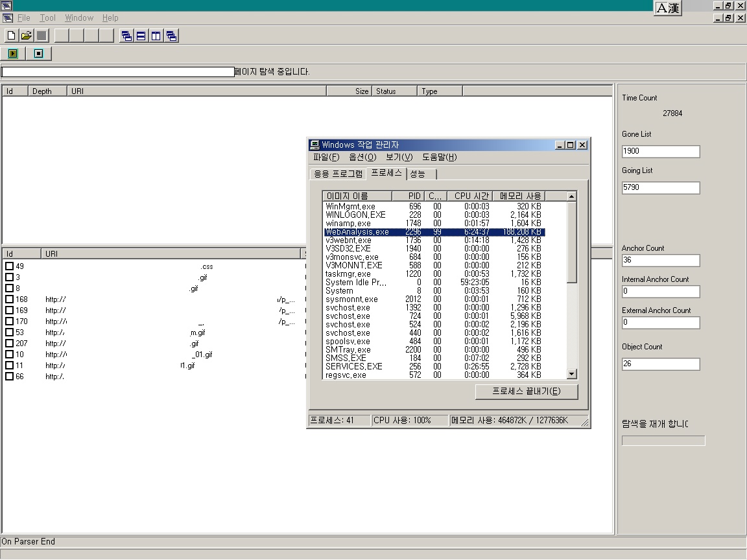The width and height of the screenshot is (747, 560).
Task: Click the process list scrollbar down arrow
Action: pos(571,374)
